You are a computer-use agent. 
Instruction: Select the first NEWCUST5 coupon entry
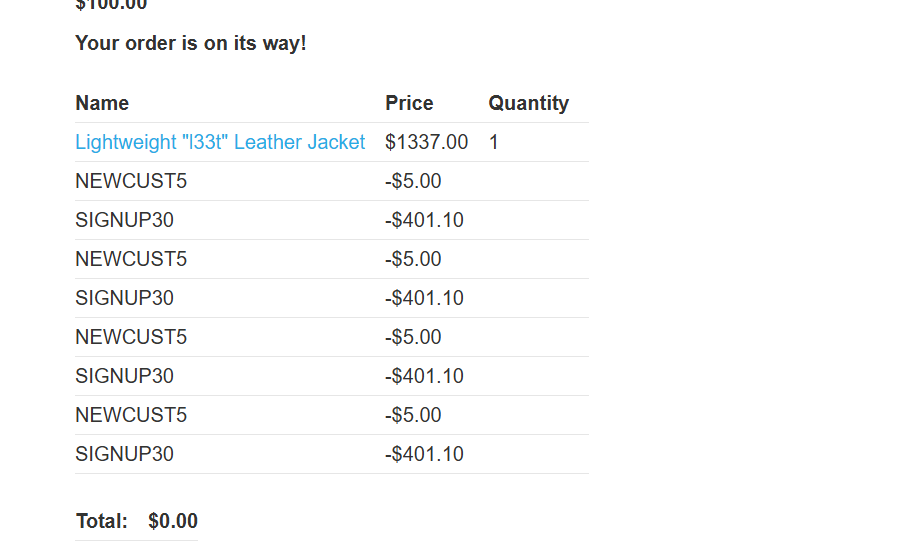[131, 181]
